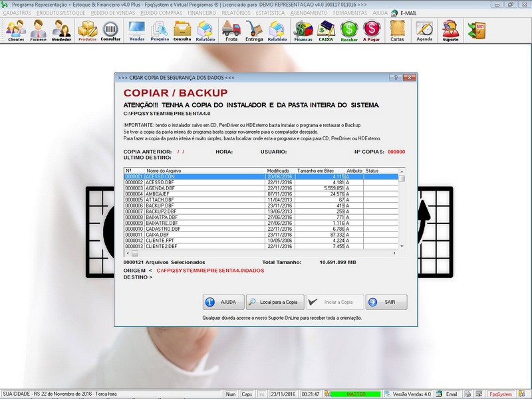Viewport: 532px width, 399px height.
Task: Click the FpqSystem status bar label
Action: [501, 394]
